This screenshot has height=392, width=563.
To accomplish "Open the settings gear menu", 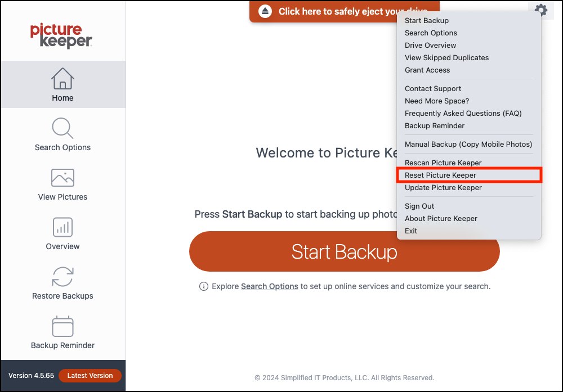I will [540, 10].
